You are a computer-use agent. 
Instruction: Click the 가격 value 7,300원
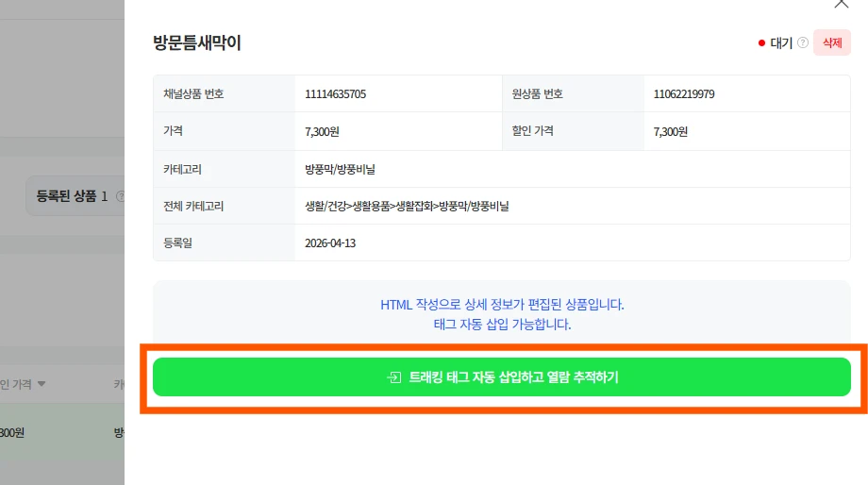(x=323, y=131)
